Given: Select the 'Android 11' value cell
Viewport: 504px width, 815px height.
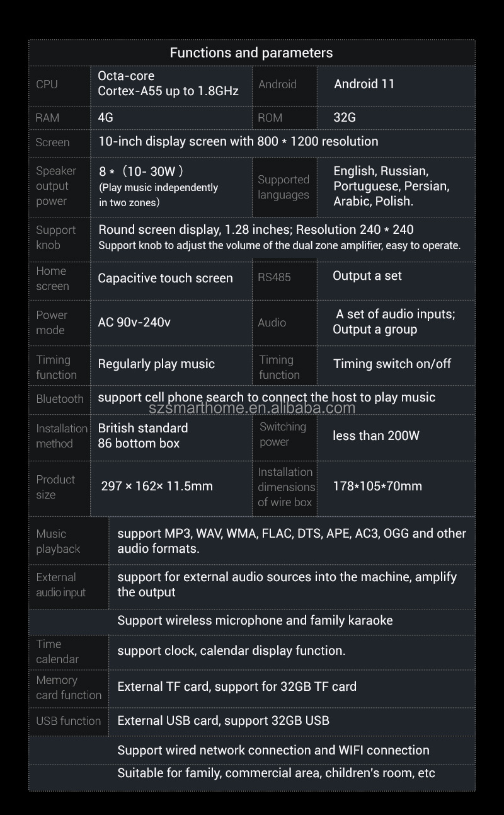Looking at the screenshot, I should [364, 84].
